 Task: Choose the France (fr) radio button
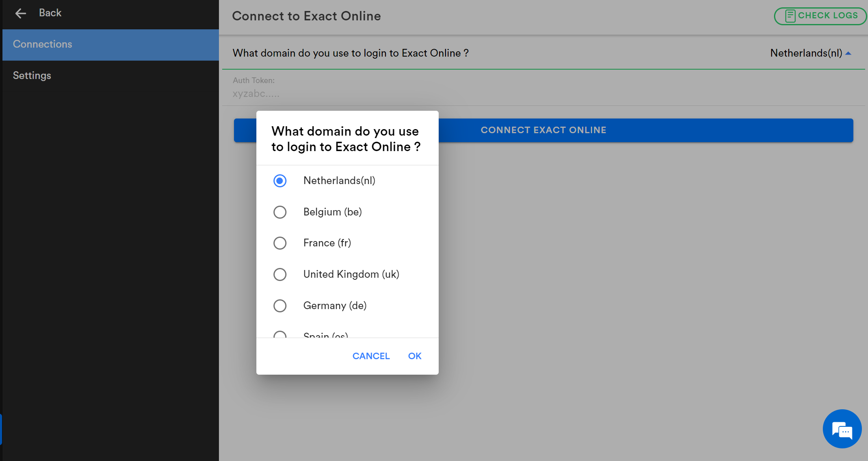coord(280,243)
